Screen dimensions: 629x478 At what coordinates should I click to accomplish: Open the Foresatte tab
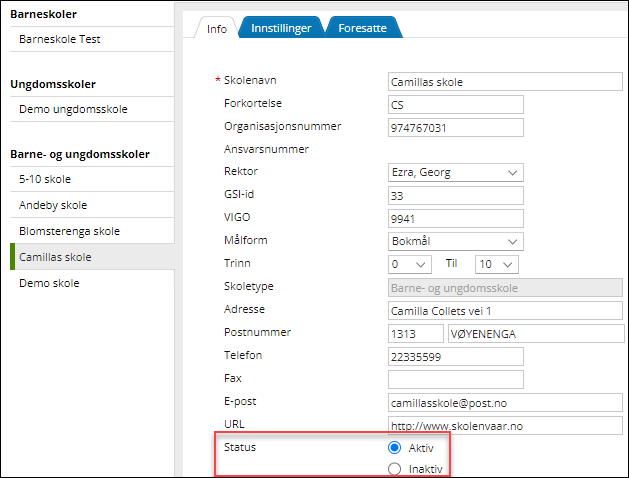[x=364, y=28]
